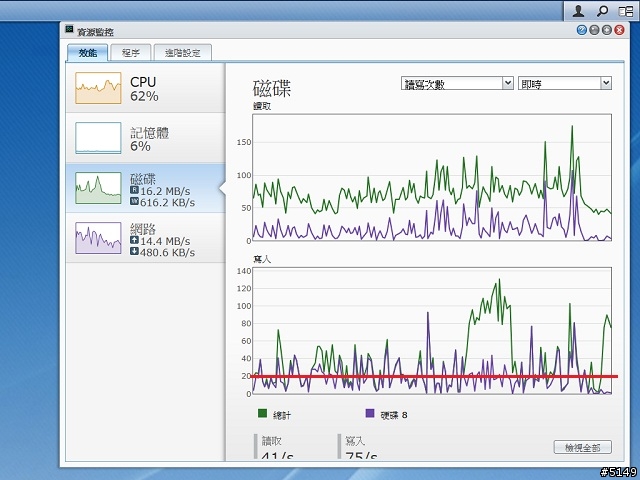The image size is (640, 480).
Task: Open the user account menu icon
Action: point(578,11)
